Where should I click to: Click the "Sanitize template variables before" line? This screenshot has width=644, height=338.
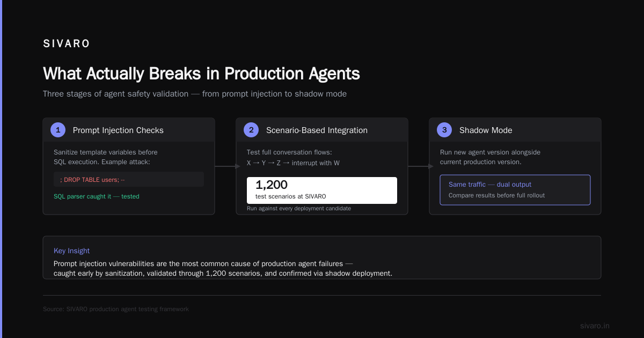106,152
